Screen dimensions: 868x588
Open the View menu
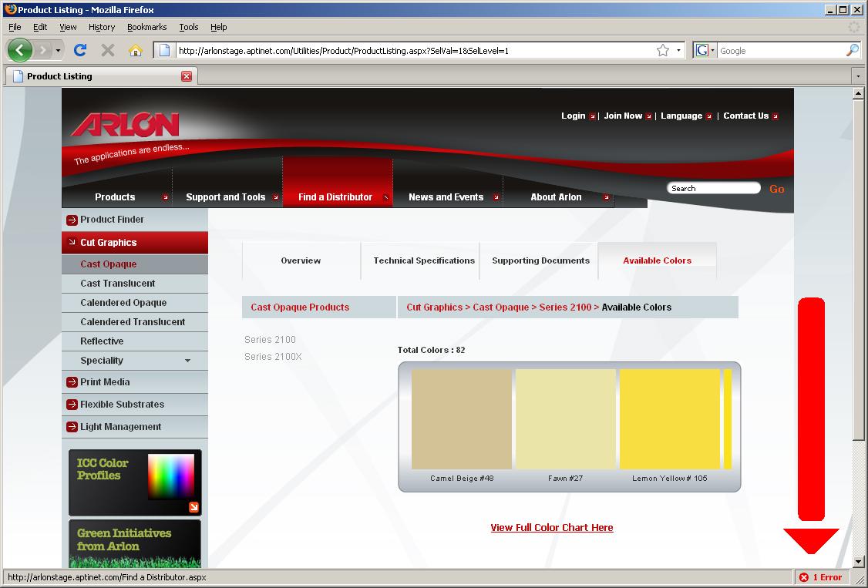[x=68, y=27]
